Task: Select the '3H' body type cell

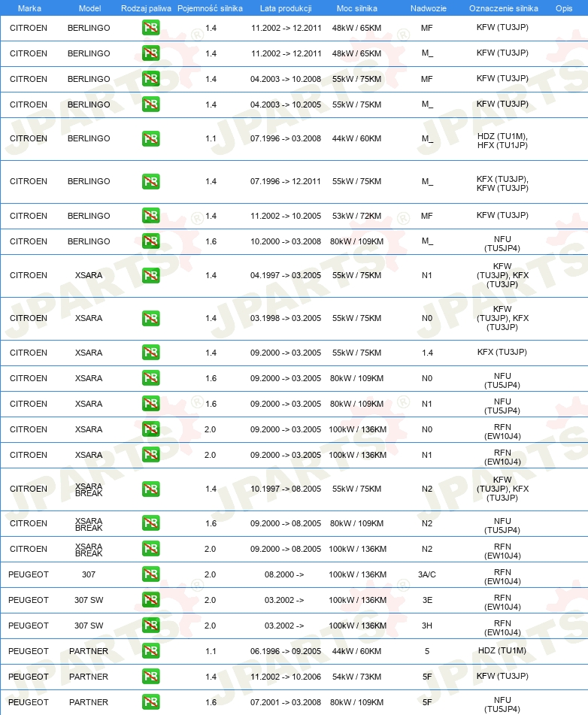Action: pos(427,626)
